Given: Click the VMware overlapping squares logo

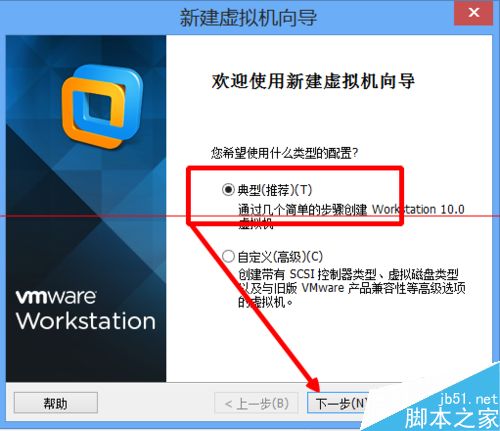Looking at the screenshot, I should click(102, 107).
